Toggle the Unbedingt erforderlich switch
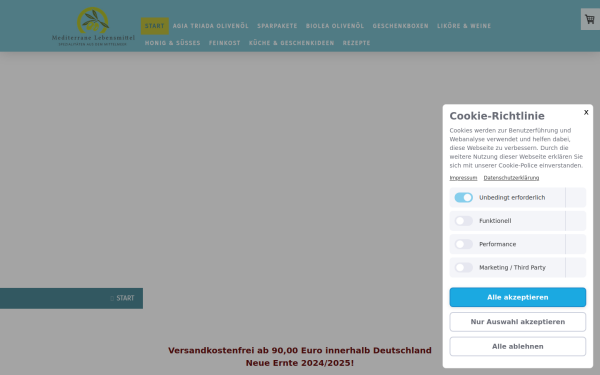 tap(463, 197)
